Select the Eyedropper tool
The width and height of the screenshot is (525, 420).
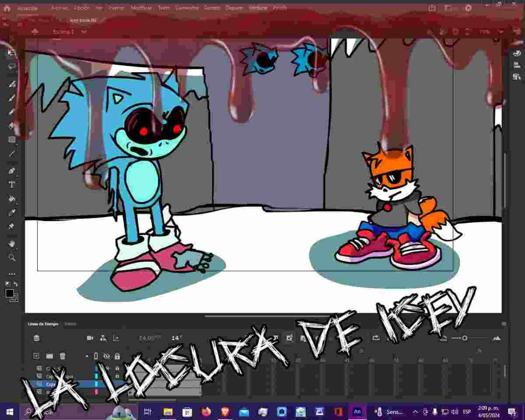(x=12, y=213)
